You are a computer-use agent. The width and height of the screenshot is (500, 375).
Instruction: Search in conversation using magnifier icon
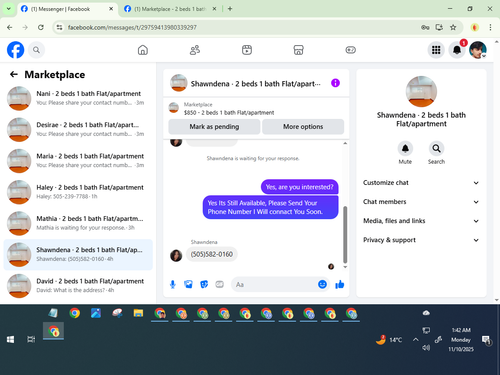(436, 149)
